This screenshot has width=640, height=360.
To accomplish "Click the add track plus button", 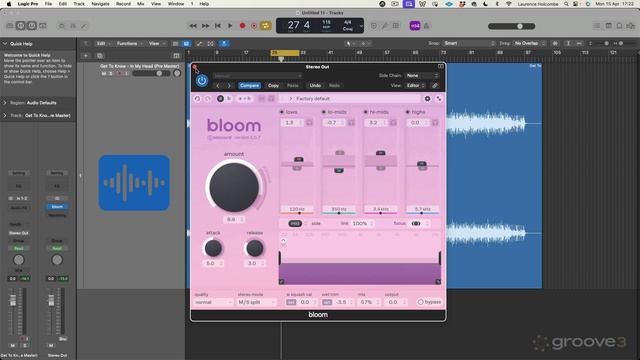I will click(x=86, y=56).
